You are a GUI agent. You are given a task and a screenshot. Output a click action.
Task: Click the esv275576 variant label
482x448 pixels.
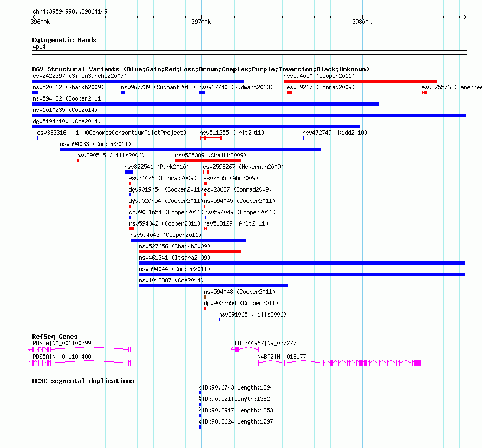point(452,87)
